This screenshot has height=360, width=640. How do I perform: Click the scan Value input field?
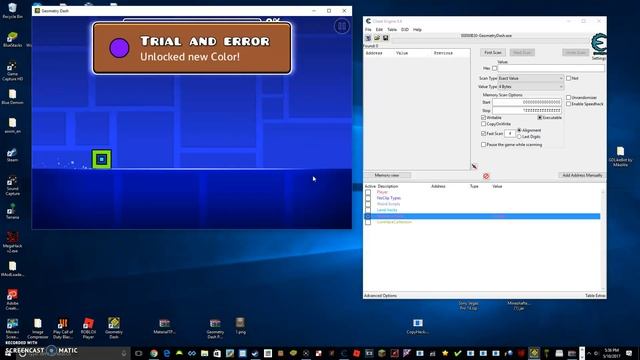(x=551, y=68)
